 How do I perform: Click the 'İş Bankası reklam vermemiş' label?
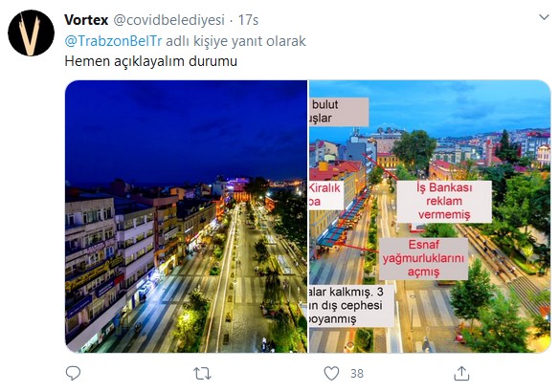[x=444, y=202]
